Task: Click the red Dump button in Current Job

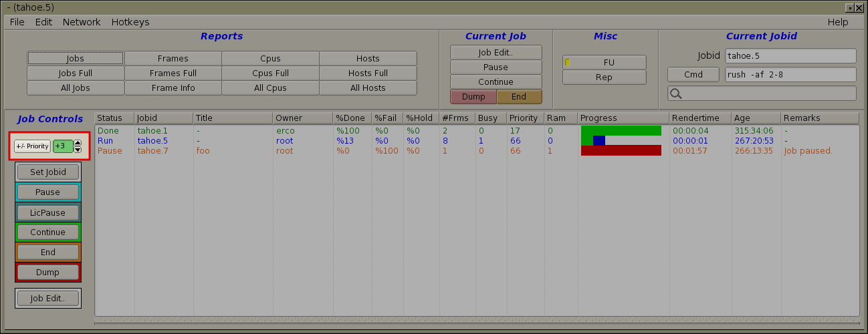Action: click(473, 97)
